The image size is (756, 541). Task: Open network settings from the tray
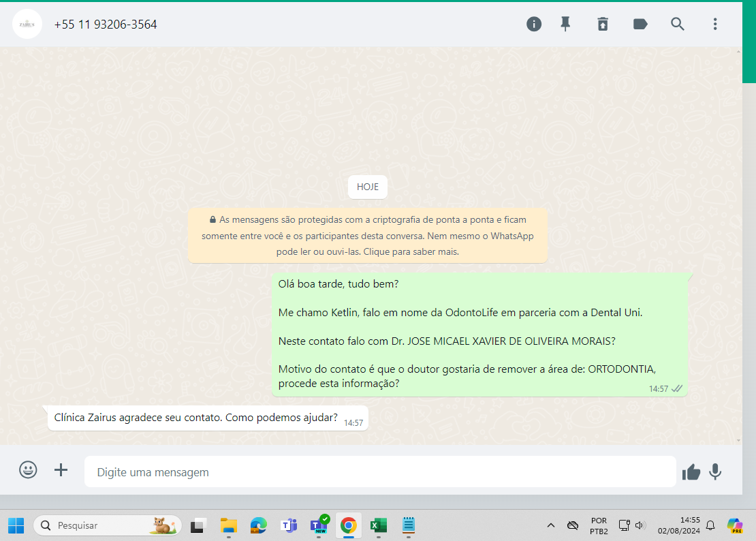click(625, 525)
